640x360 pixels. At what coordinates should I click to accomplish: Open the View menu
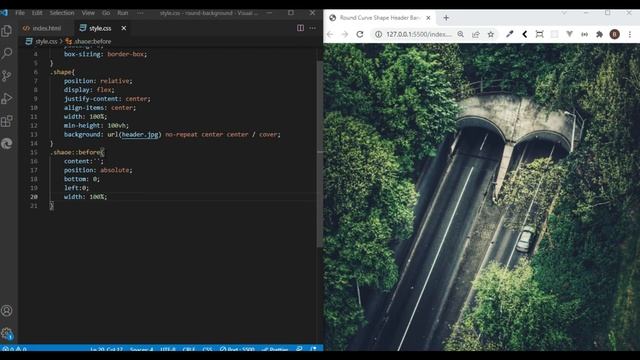tap(88, 13)
